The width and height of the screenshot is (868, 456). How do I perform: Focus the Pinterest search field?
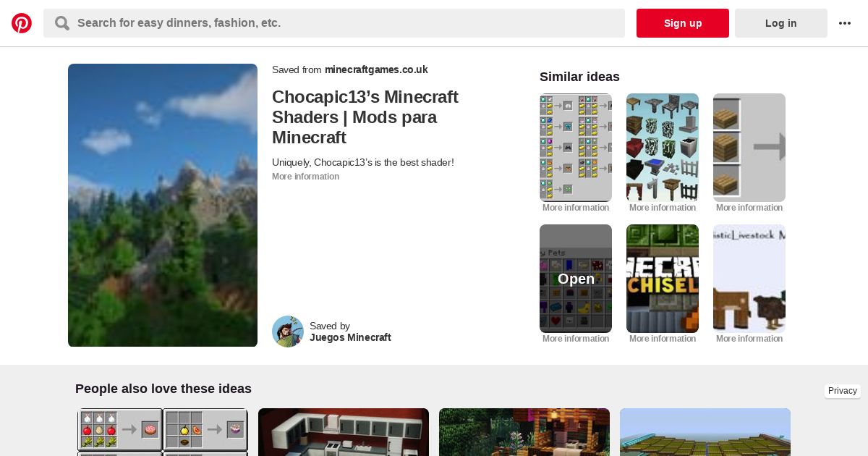334,23
